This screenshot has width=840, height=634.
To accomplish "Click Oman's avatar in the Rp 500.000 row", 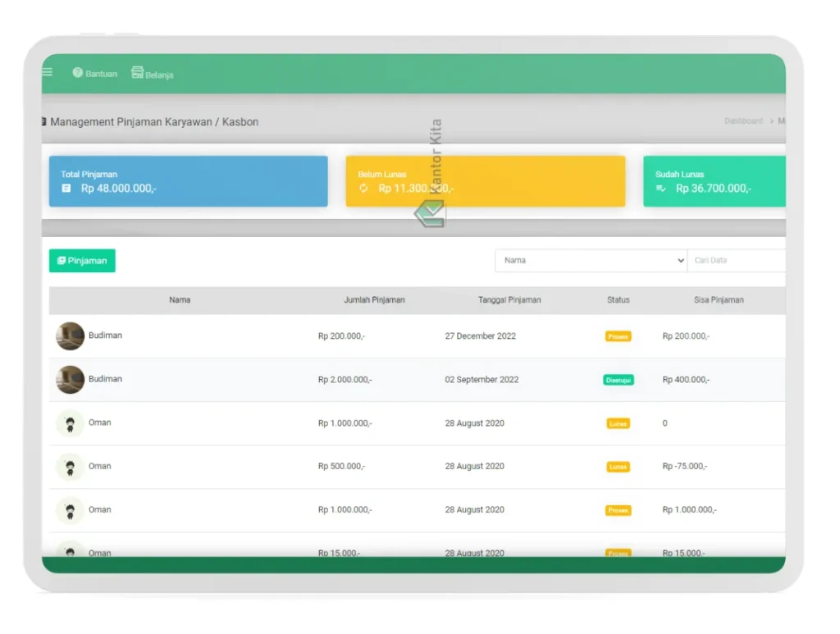I will [x=71, y=467].
